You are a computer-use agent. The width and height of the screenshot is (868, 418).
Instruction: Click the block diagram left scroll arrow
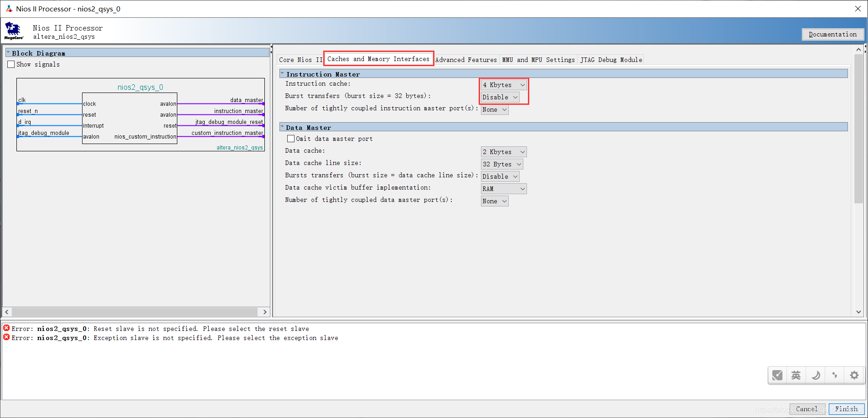(7, 312)
